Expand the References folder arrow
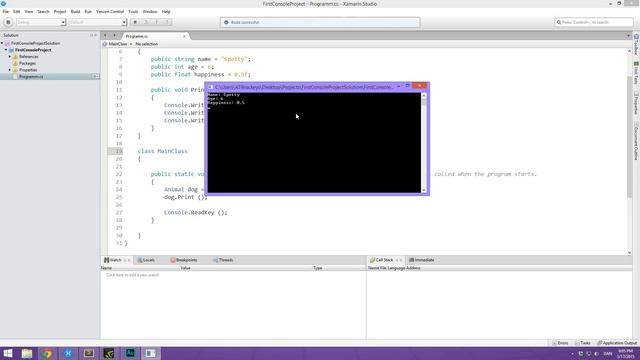The width and height of the screenshot is (640, 360). pyautogui.click(x=10, y=57)
